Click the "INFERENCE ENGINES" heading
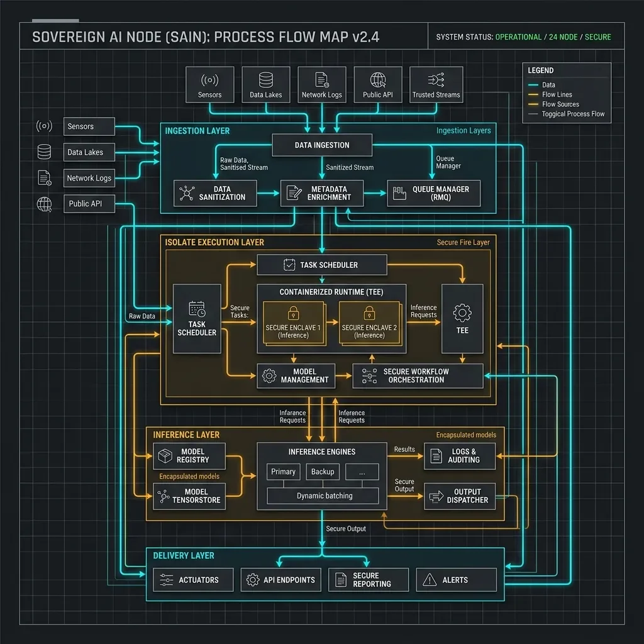This screenshot has height=644, width=644. [x=322, y=452]
